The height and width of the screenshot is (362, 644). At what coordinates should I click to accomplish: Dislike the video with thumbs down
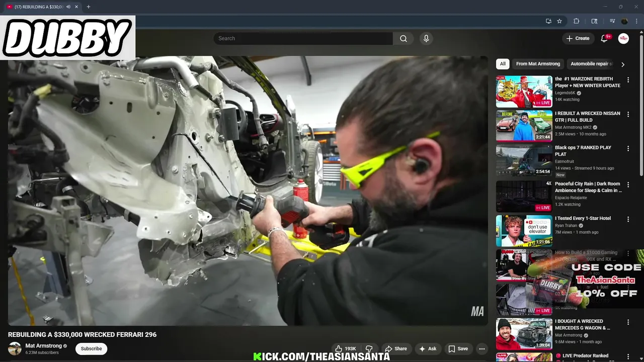[369, 349]
